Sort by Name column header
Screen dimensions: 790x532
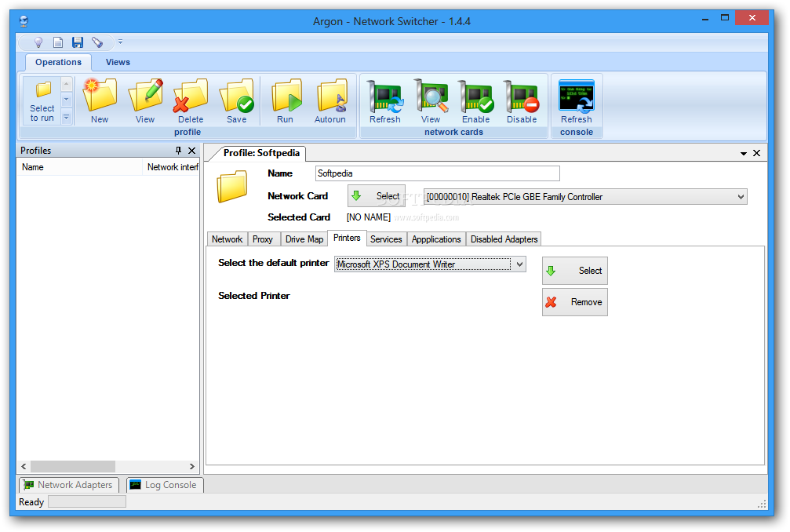(79, 167)
